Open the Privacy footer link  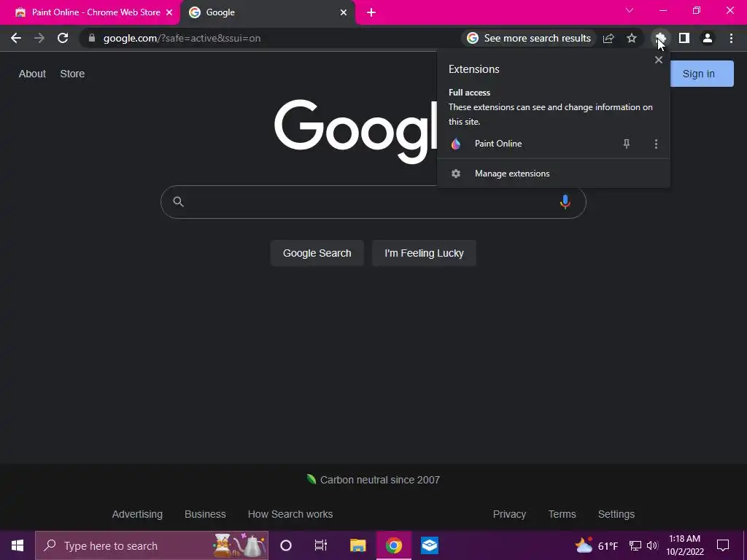[509, 514]
